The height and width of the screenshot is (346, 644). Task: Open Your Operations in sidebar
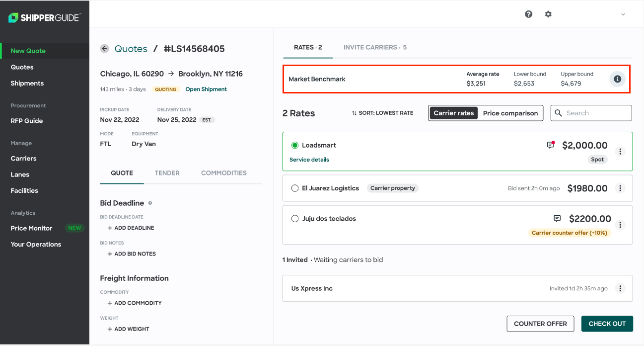[x=36, y=244]
